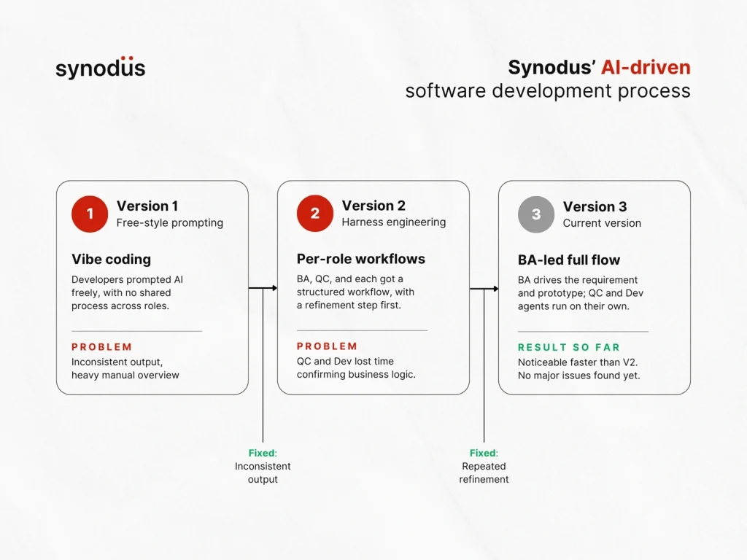Screen dimensions: 747x560
Task: Click the PROBLEM label in Version 2 card
Action: [327, 346]
